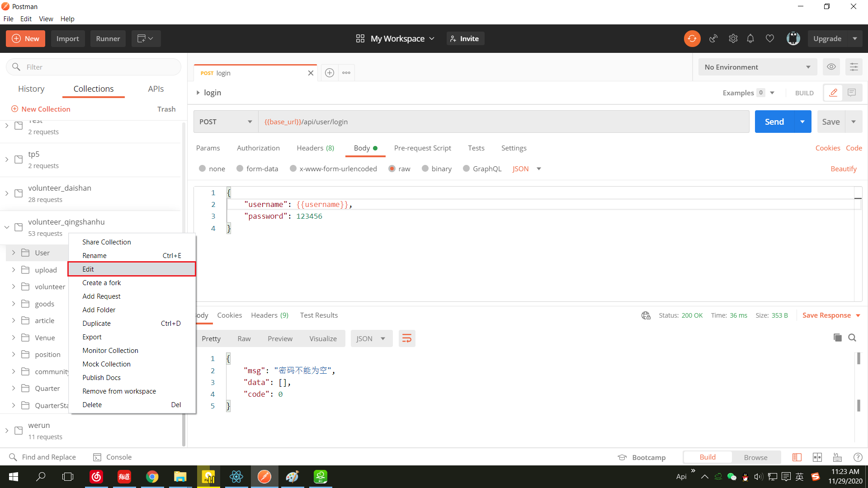Open the settings gear in header
Screen dimensions: 868x488
coord(733,39)
